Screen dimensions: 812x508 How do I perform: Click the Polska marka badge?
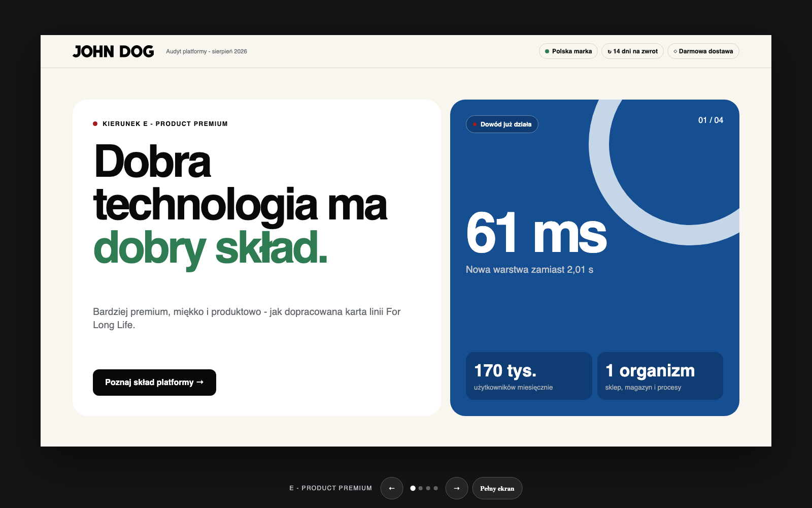[568, 51]
